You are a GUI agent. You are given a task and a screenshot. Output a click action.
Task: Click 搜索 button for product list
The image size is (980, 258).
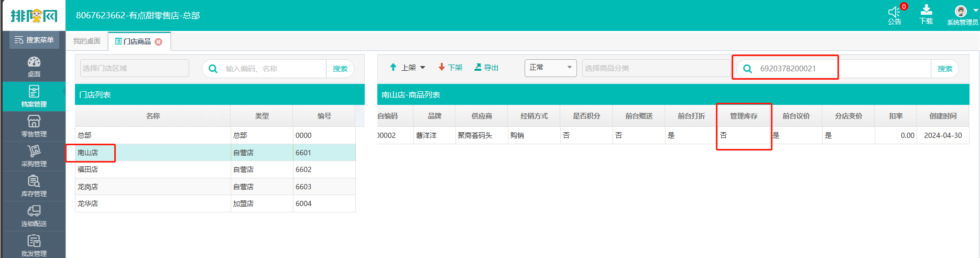[945, 69]
